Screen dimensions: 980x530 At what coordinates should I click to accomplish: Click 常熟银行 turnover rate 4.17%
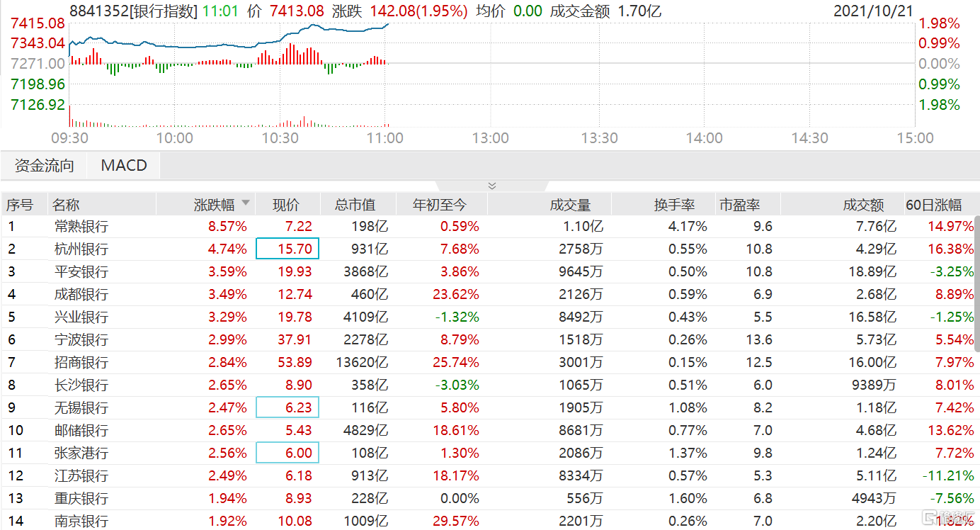click(x=687, y=227)
